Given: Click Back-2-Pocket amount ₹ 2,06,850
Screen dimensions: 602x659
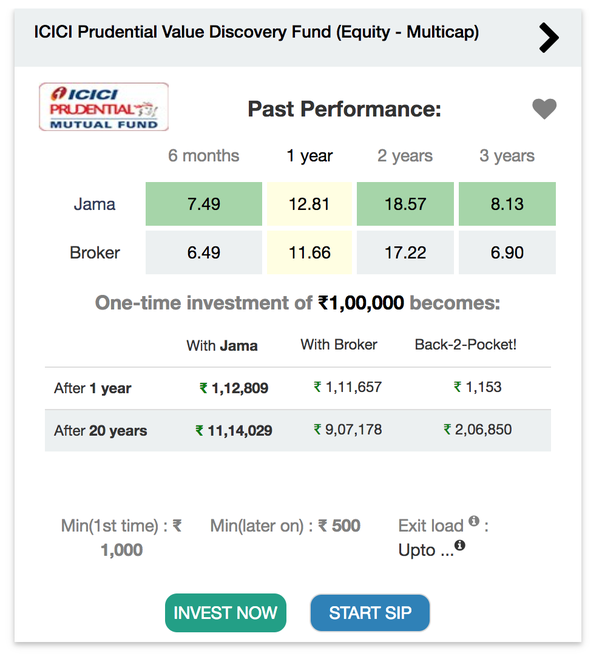Looking at the screenshot, I should (x=478, y=430).
